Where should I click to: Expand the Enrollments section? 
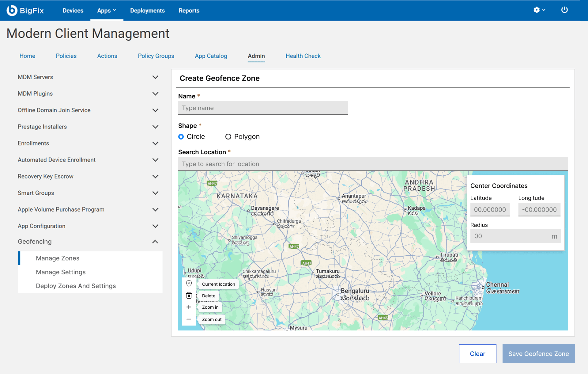155,143
